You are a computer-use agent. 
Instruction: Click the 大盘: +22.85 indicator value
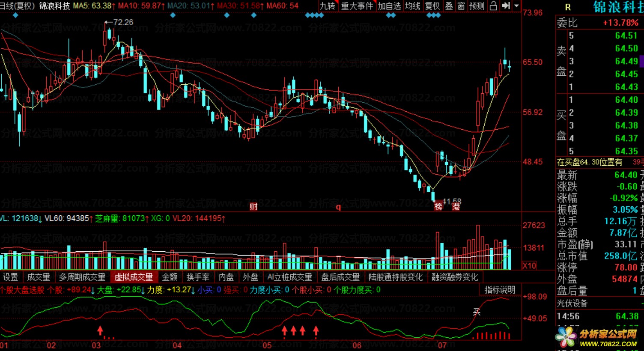click(121, 290)
